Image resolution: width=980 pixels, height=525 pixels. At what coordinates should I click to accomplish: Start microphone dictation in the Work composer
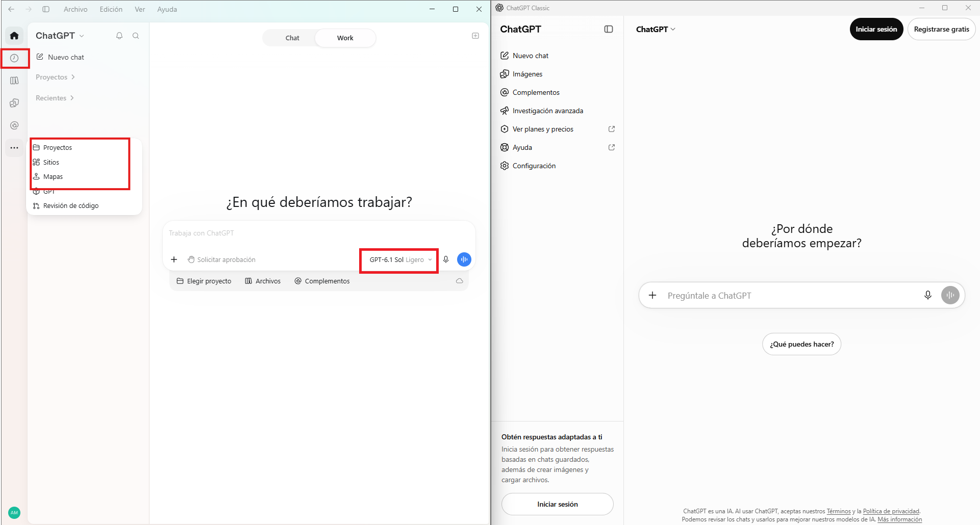coord(446,259)
